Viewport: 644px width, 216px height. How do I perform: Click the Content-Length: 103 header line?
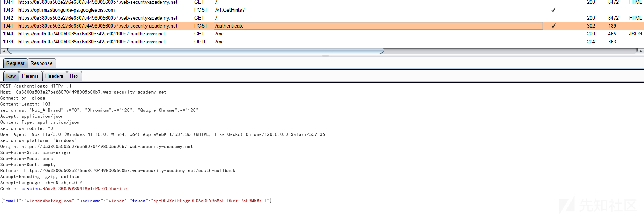click(x=25, y=104)
